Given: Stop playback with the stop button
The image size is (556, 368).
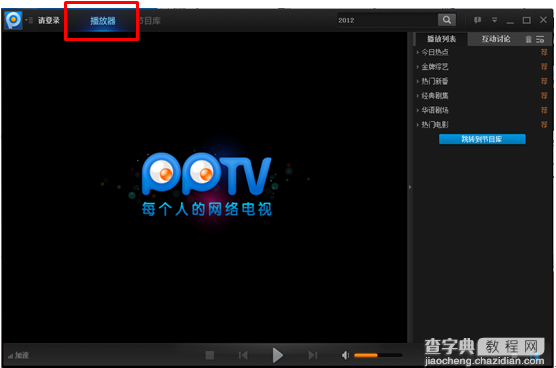Looking at the screenshot, I should point(210,355).
